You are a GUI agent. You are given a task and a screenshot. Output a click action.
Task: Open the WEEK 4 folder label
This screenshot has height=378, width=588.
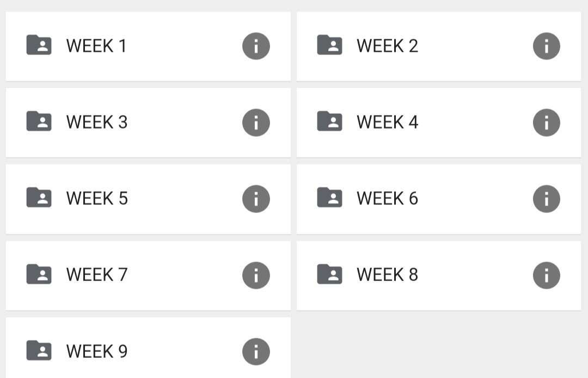click(x=388, y=122)
